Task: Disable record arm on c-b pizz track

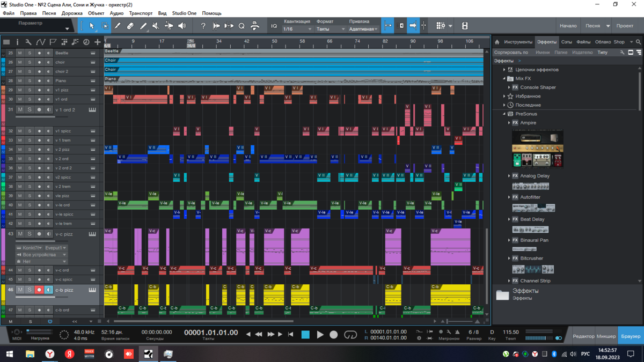Action: [x=39, y=290]
